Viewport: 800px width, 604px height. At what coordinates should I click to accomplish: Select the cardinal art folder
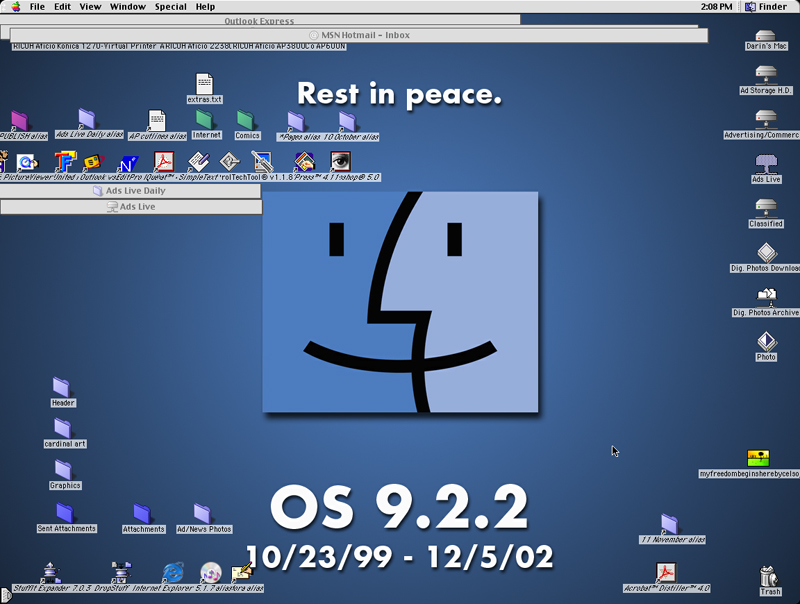[x=63, y=429]
